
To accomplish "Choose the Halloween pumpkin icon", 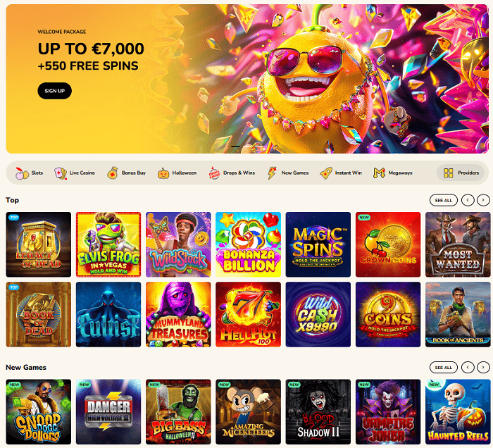I will coord(163,173).
